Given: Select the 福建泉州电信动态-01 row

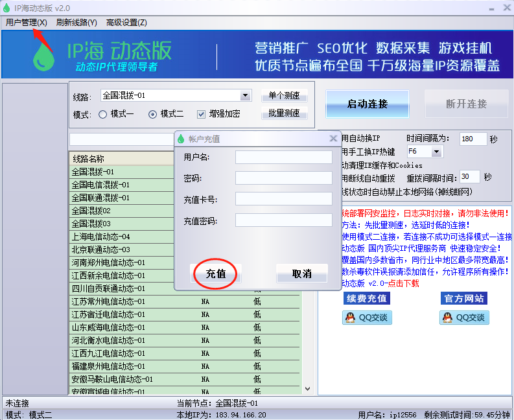Looking at the screenshot, I should (185, 366).
